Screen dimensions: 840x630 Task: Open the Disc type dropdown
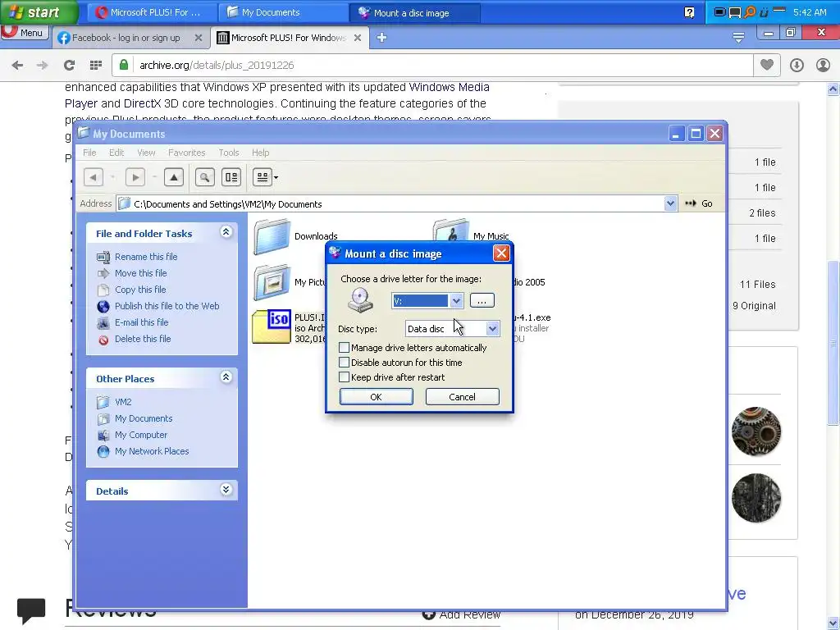pos(492,328)
